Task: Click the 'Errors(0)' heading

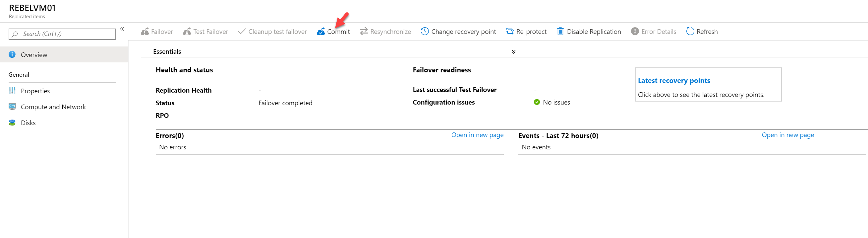Action: (169, 136)
